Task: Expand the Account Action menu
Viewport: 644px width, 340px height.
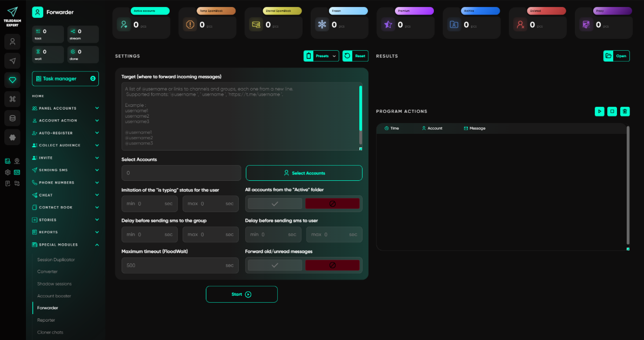Action: 65,120
